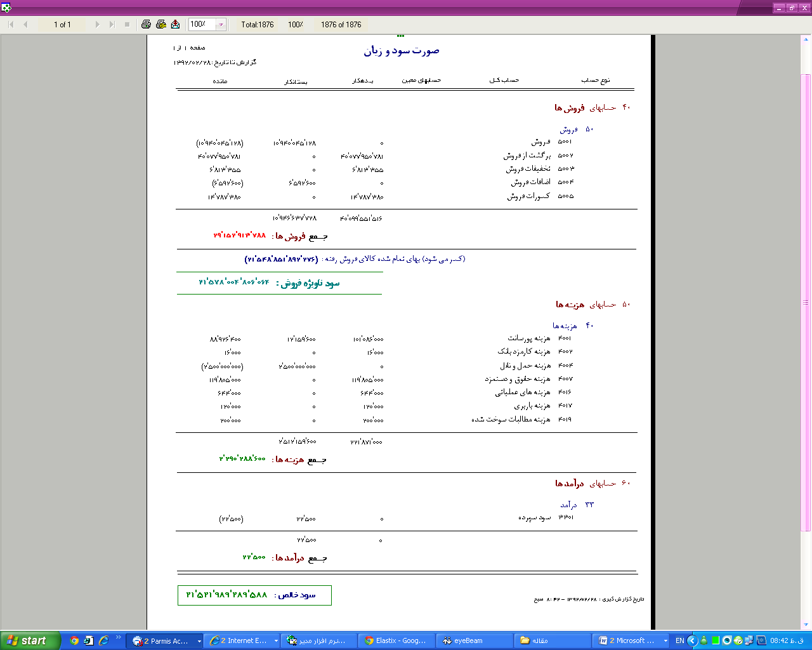Select row 4016 هزينه های عملياتی
812x650 pixels.
[x=395, y=392]
